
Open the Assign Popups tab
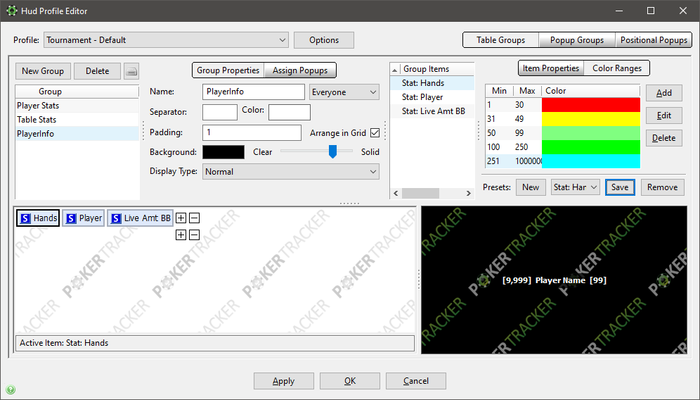coord(300,70)
